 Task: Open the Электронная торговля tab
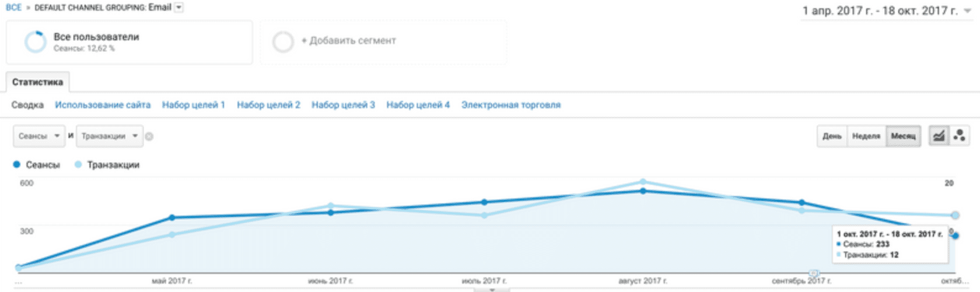click(510, 105)
